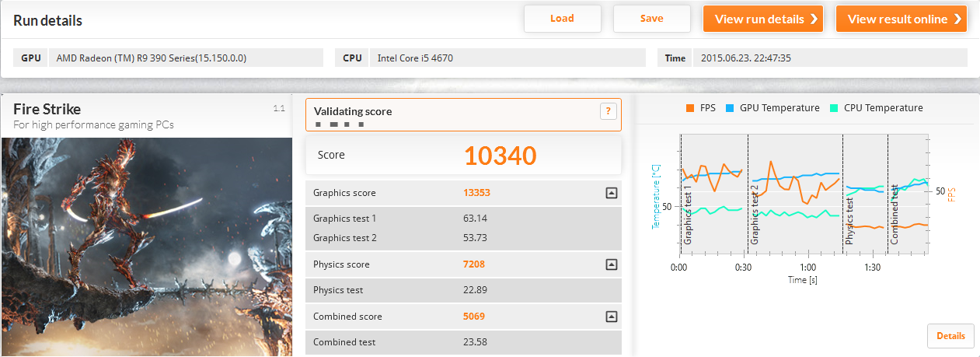Click the Run details heading
Viewport: 980px width, 357px height.
pos(47,20)
